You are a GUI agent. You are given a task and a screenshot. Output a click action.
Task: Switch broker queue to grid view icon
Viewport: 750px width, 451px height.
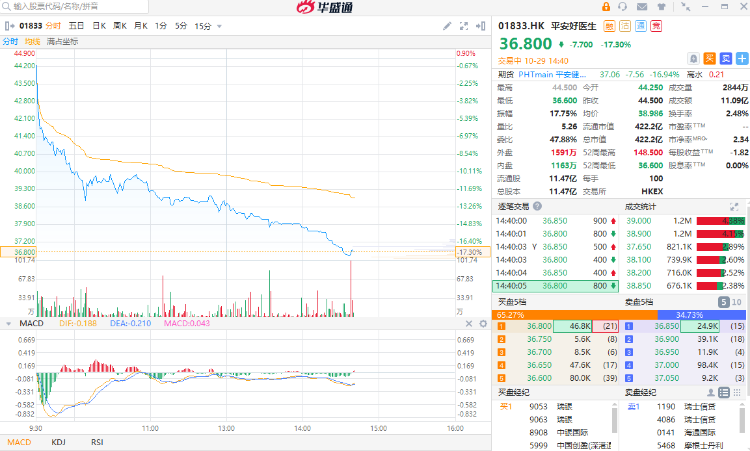pyautogui.click(x=737, y=393)
